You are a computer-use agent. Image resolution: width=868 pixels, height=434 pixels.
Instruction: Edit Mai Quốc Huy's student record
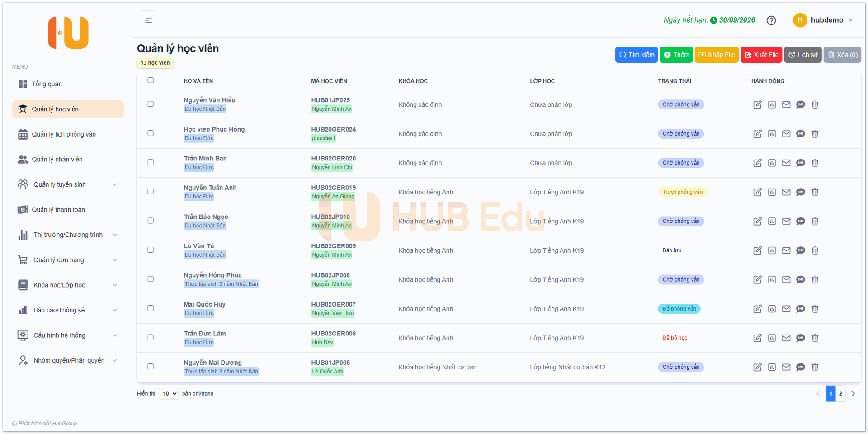(x=757, y=309)
